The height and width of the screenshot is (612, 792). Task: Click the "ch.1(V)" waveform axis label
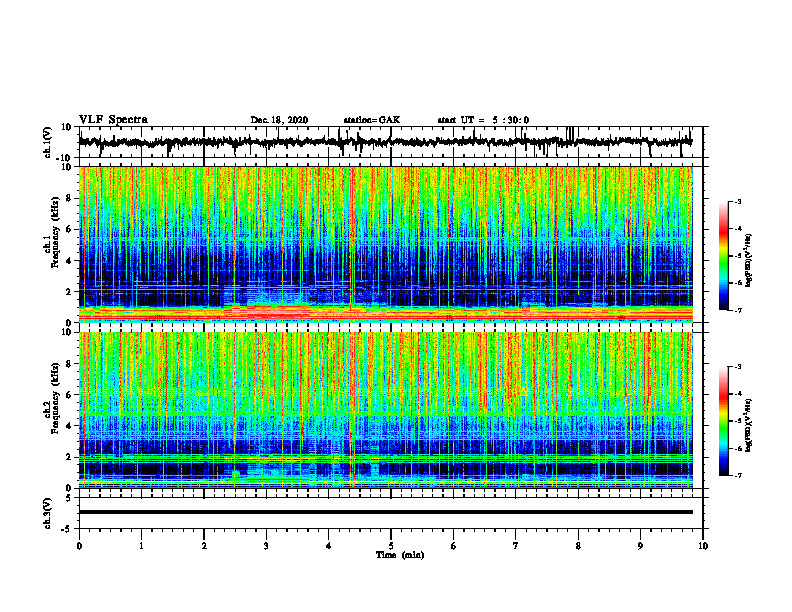tap(48, 142)
